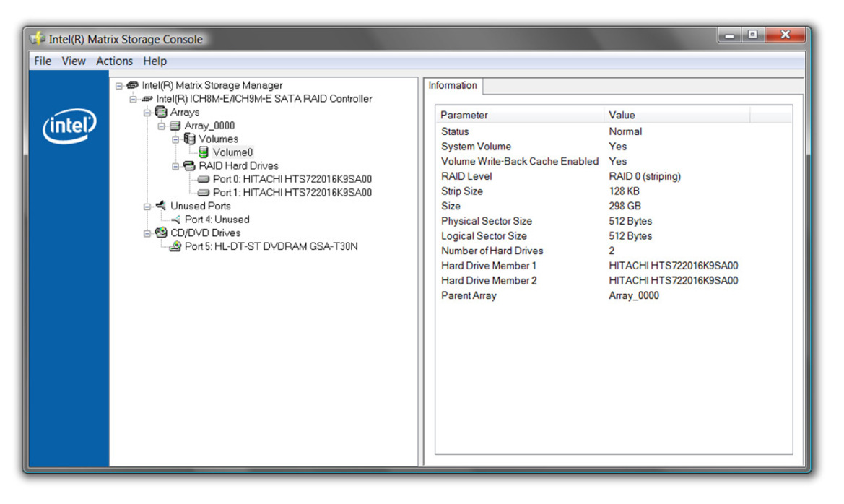This screenshot has width=844, height=504.
Task: Select the RAID Hard Drives label
Action: click(x=238, y=166)
